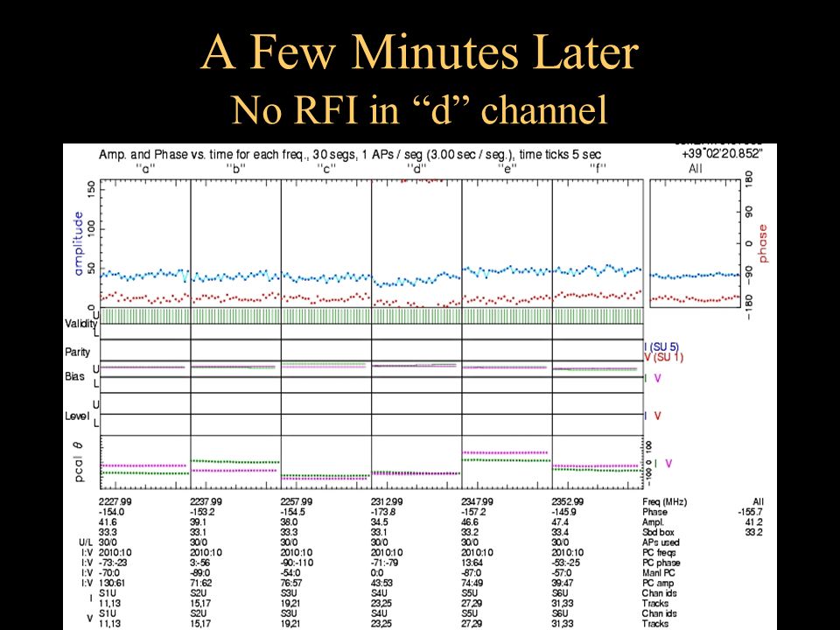Click phase value -154.0

click(111, 512)
